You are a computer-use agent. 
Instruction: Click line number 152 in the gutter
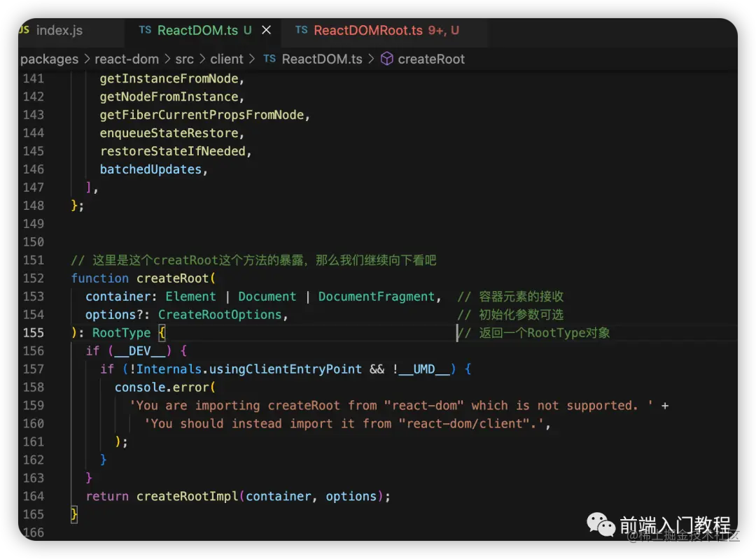click(x=34, y=278)
